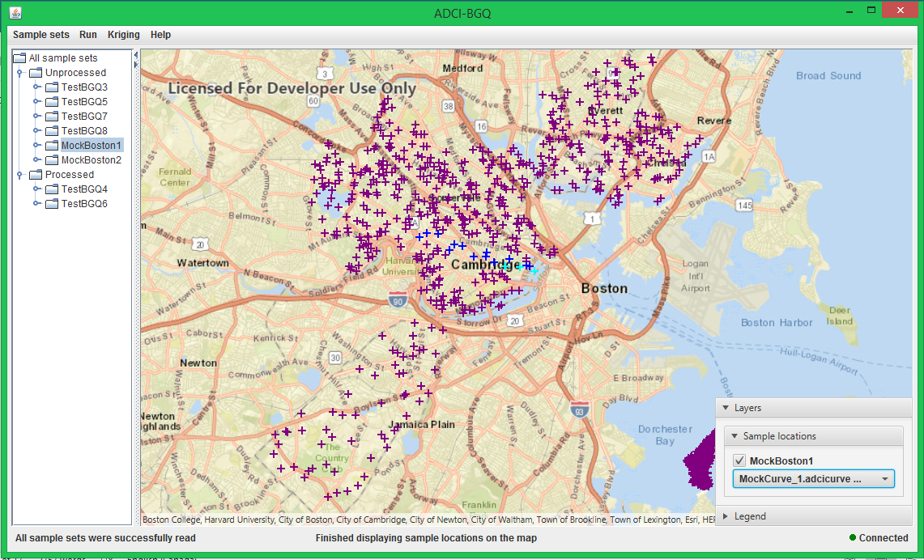Click the Route 30 shield on the map
This screenshot has height=560, width=924.
point(335,358)
